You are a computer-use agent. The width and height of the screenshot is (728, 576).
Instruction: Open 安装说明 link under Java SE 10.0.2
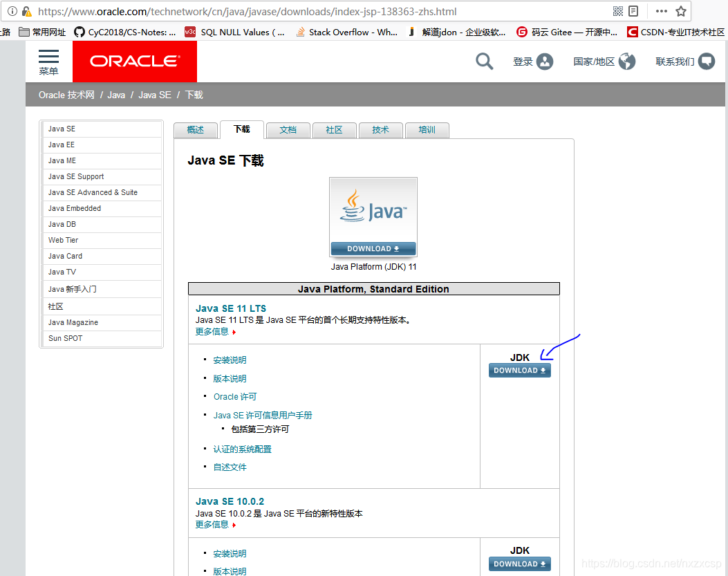pos(230,554)
